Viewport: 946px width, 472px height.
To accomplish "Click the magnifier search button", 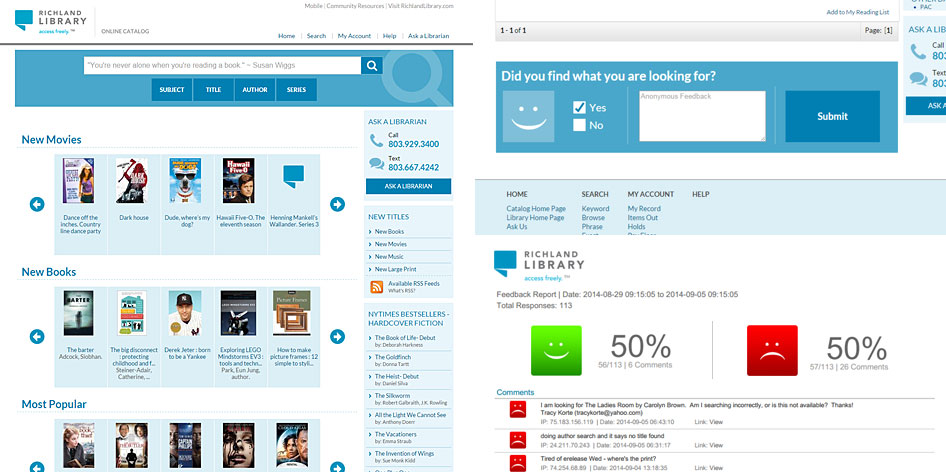I will coord(371,66).
